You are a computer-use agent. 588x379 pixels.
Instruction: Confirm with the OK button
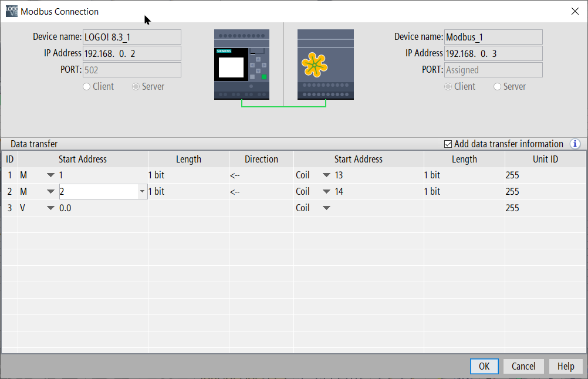484,366
